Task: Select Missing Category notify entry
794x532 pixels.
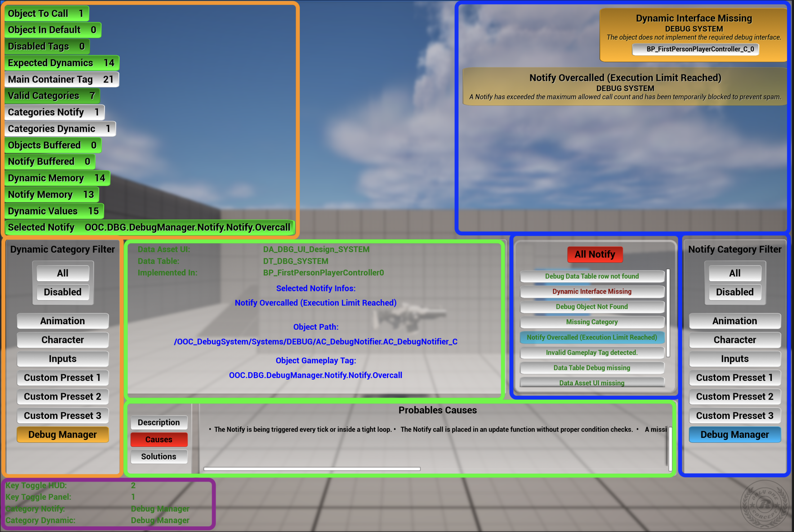Action: (592, 322)
